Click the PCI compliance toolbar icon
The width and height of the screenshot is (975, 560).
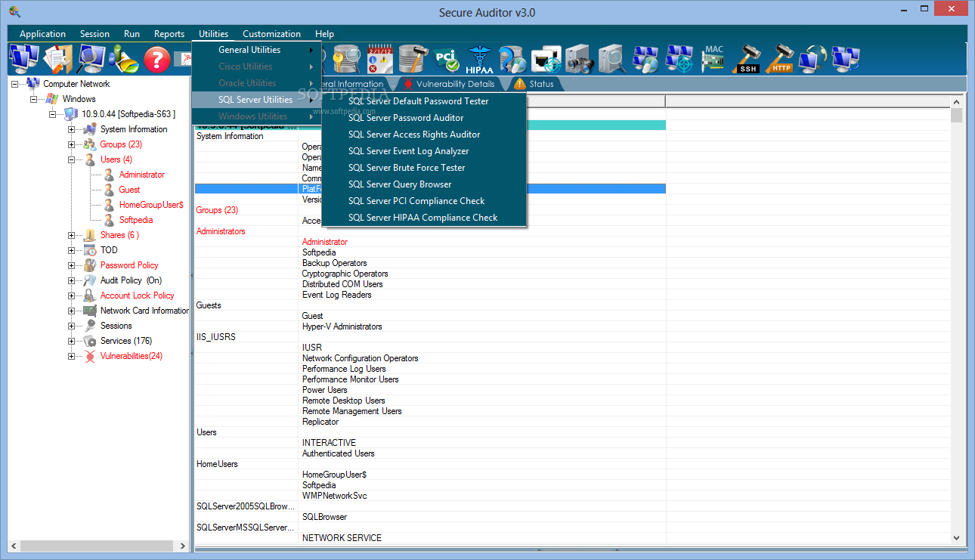[447, 59]
